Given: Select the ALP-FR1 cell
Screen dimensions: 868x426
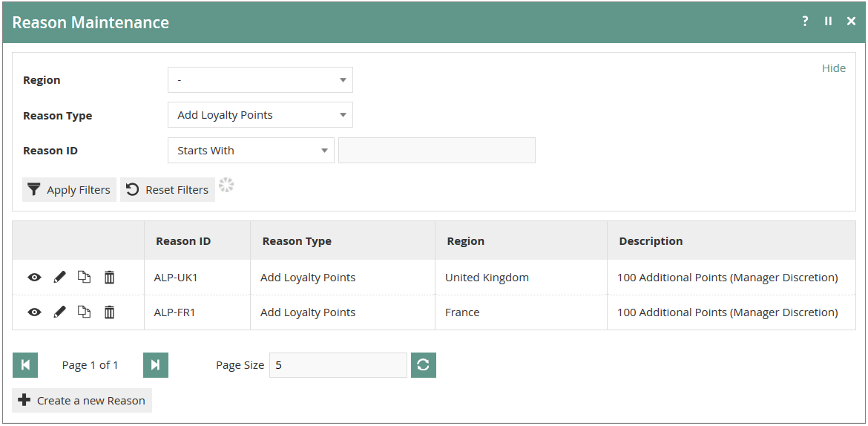Looking at the screenshot, I should (x=197, y=312).
